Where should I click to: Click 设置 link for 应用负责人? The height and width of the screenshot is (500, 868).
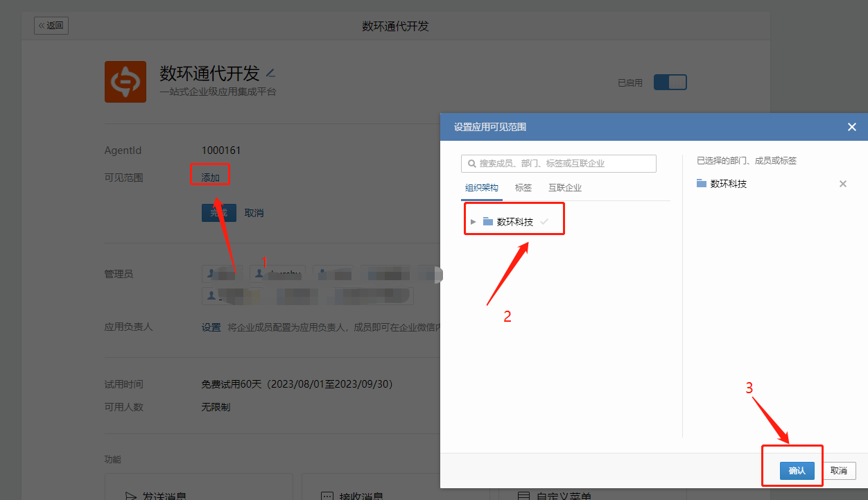[x=211, y=327]
